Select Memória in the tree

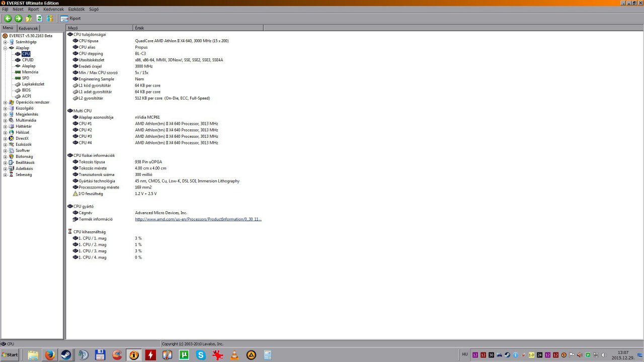coord(30,72)
